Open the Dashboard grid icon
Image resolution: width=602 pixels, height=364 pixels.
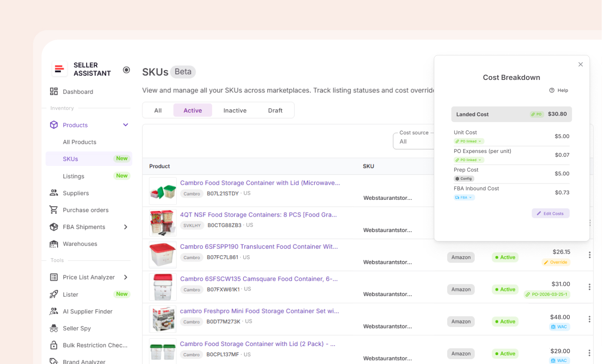pos(53,91)
